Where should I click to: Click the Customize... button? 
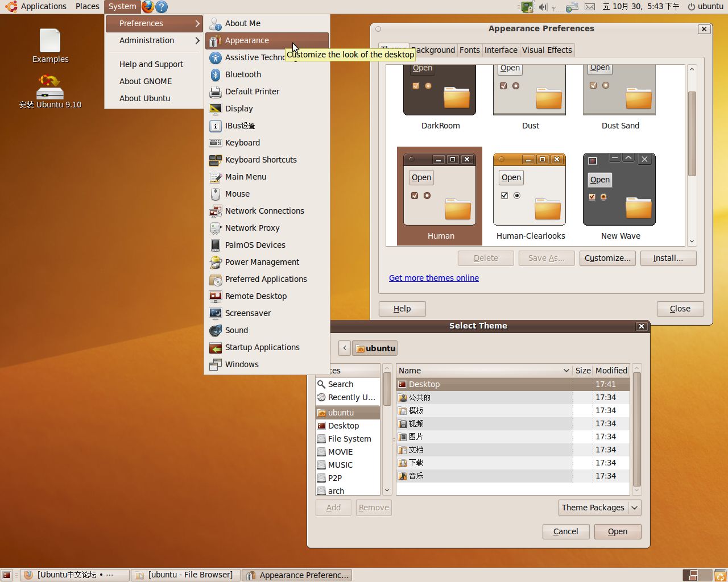[x=607, y=258]
